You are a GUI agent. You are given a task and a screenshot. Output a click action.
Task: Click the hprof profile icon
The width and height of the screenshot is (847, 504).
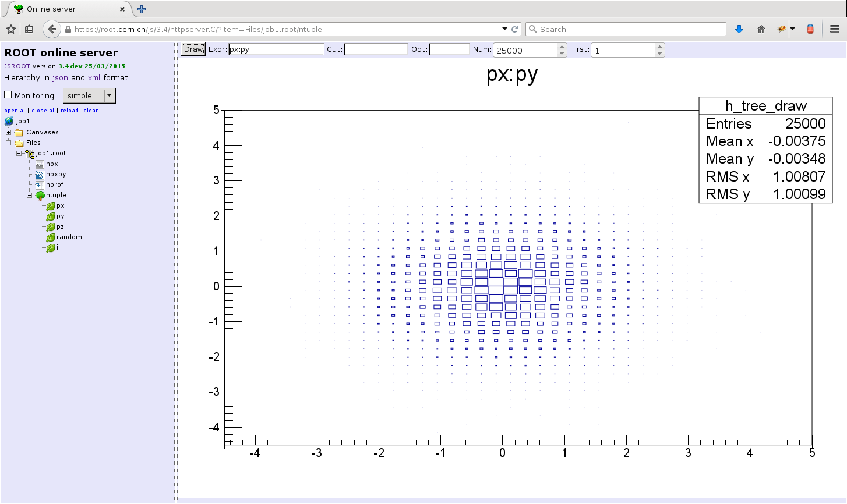tap(40, 185)
